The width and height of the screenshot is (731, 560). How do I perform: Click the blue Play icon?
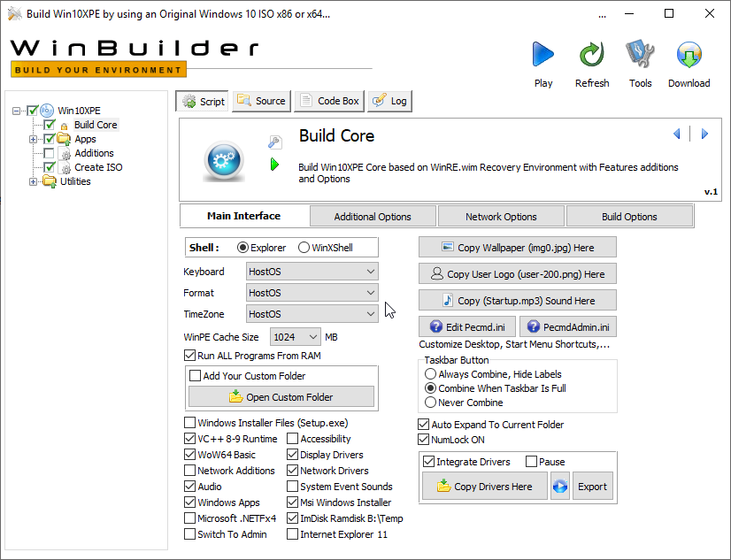coord(543,55)
